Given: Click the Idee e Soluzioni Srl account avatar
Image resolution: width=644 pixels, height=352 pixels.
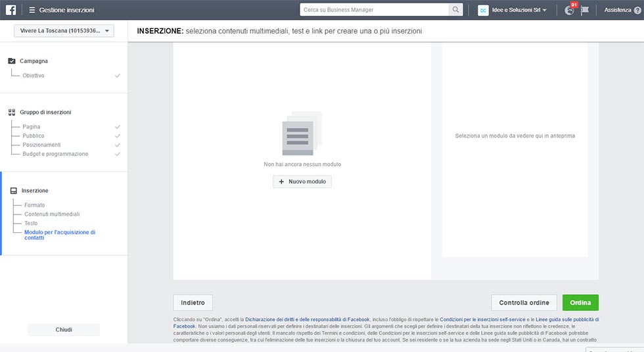Looking at the screenshot, I should tap(483, 11).
